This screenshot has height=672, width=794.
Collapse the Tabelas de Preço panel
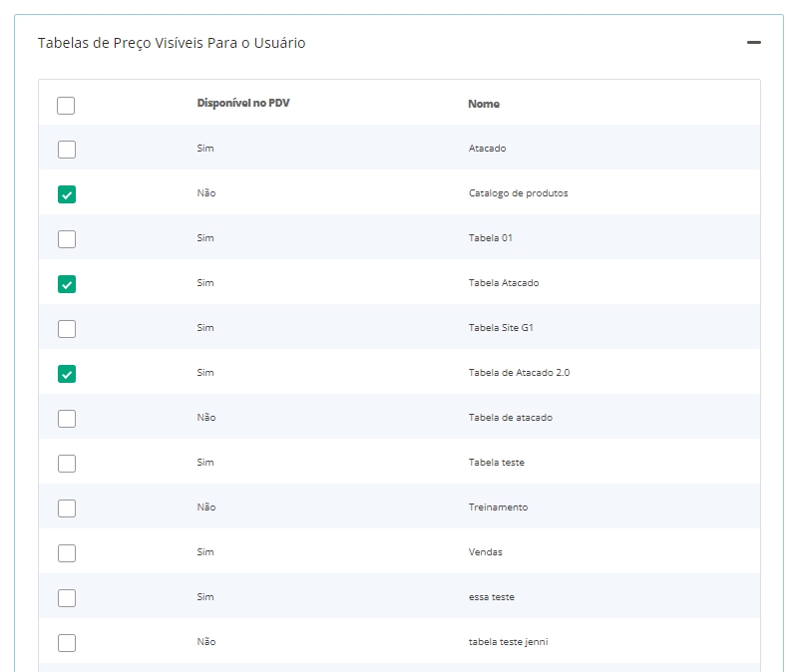(753, 43)
